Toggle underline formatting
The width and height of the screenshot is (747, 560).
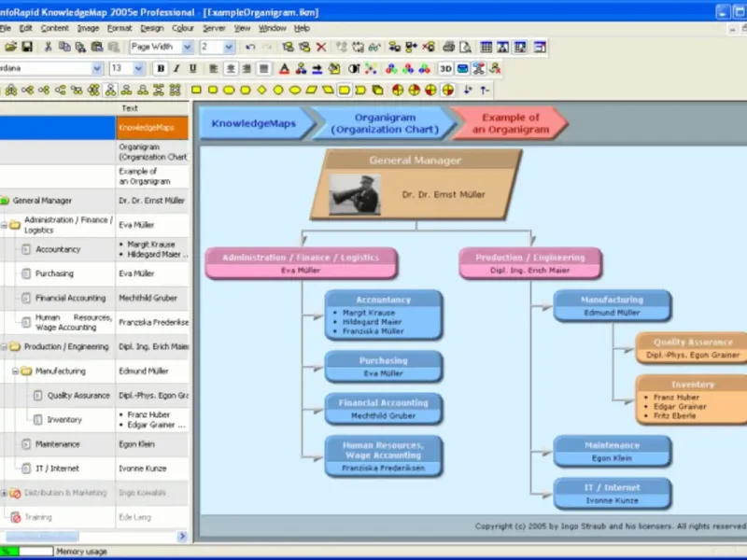(x=193, y=68)
